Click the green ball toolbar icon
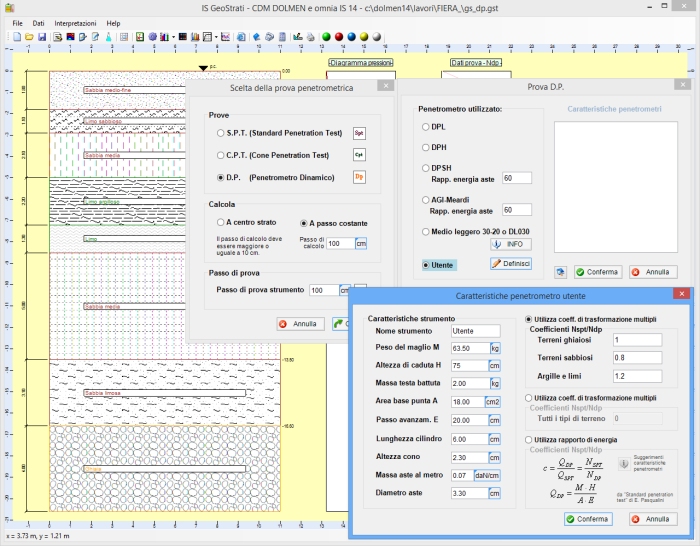This screenshot has height=546, width=700. coord(326,37)
